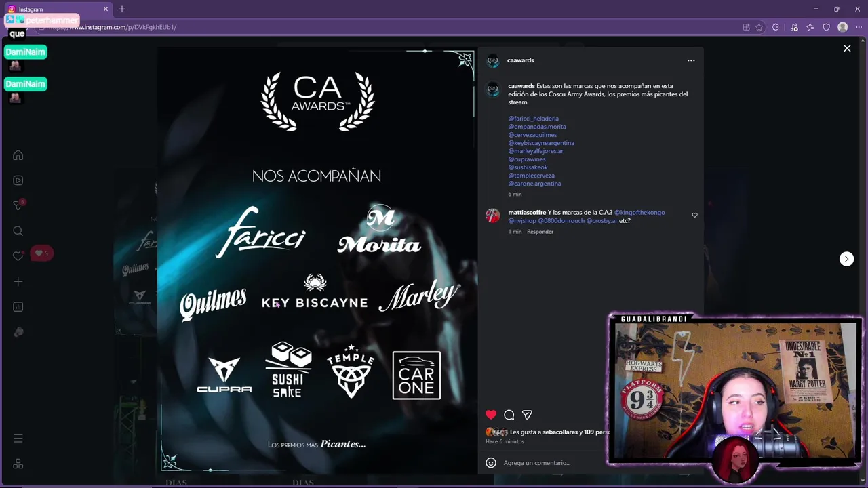Open the @nvjshop mention in comment
This screenshot has height=488, width=868.
(522, 220)
